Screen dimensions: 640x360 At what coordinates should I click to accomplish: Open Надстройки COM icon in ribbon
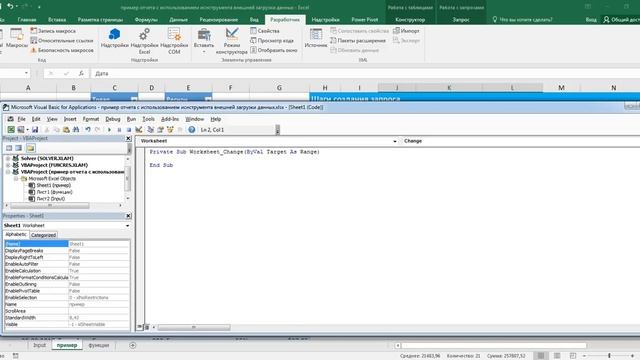pos(174,41)
